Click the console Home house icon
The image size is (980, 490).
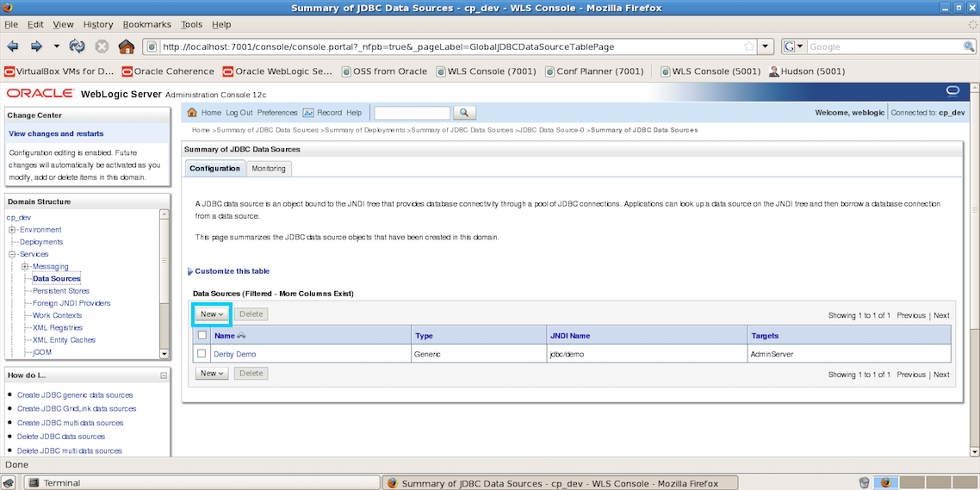tap(192, 113)
